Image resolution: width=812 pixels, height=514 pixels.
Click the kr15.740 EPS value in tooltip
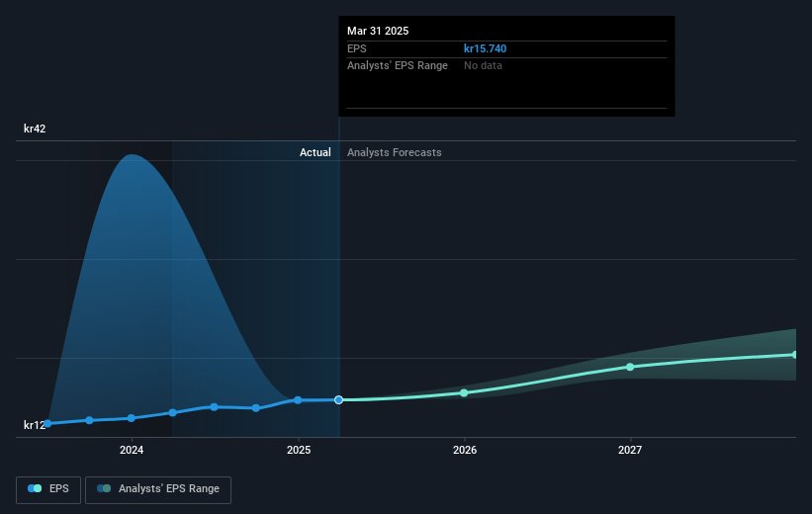pyautogui.click(x=485, y=48)
